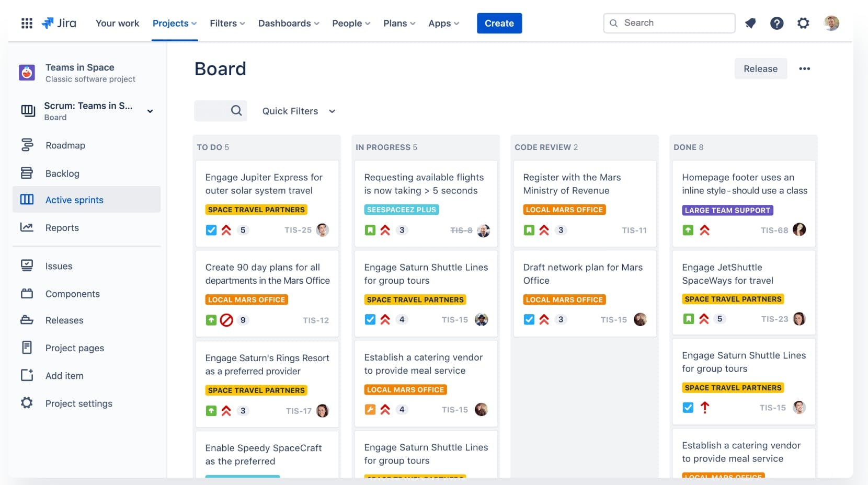Expand the Scrum board switcher chevron
This screenshot has height=485, width=868.
(150, 111)
